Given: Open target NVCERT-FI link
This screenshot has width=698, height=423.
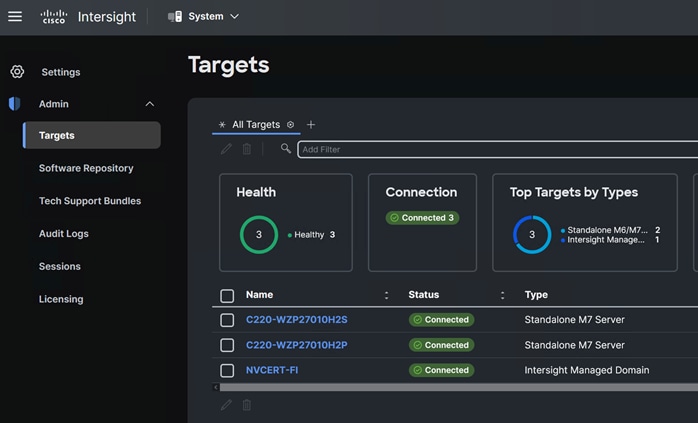Looking at the screenshot, I should pos(272,370).
